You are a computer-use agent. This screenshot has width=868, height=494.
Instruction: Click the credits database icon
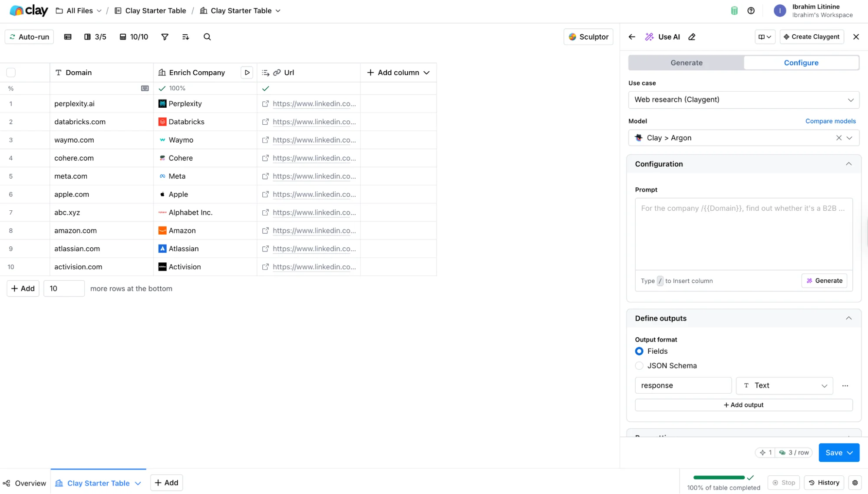click(734, 11)
